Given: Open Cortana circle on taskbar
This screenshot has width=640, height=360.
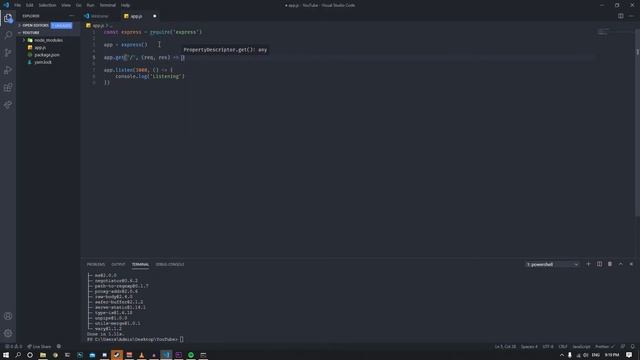Looking at the screenshot, I should pyautogui.click(x=30, y=355).
